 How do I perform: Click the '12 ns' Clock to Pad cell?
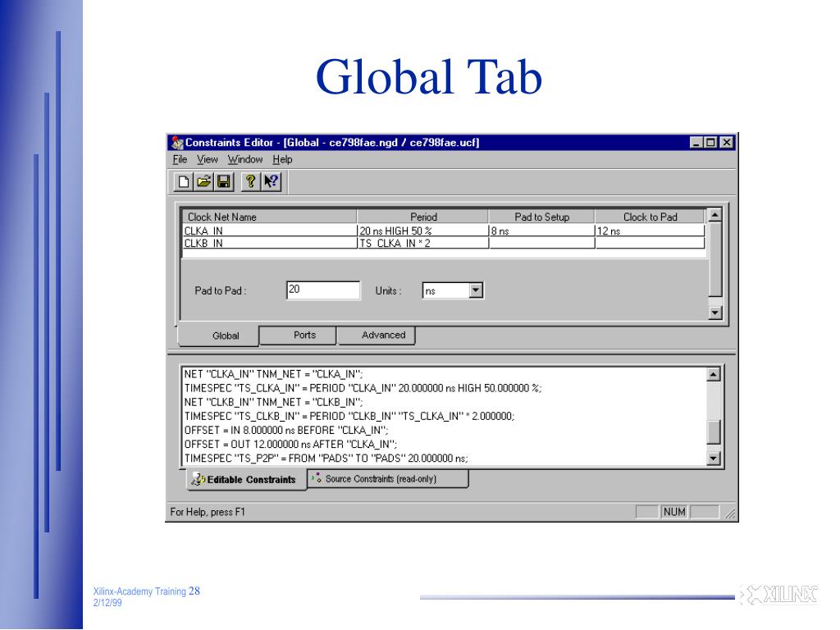point(650,231)
